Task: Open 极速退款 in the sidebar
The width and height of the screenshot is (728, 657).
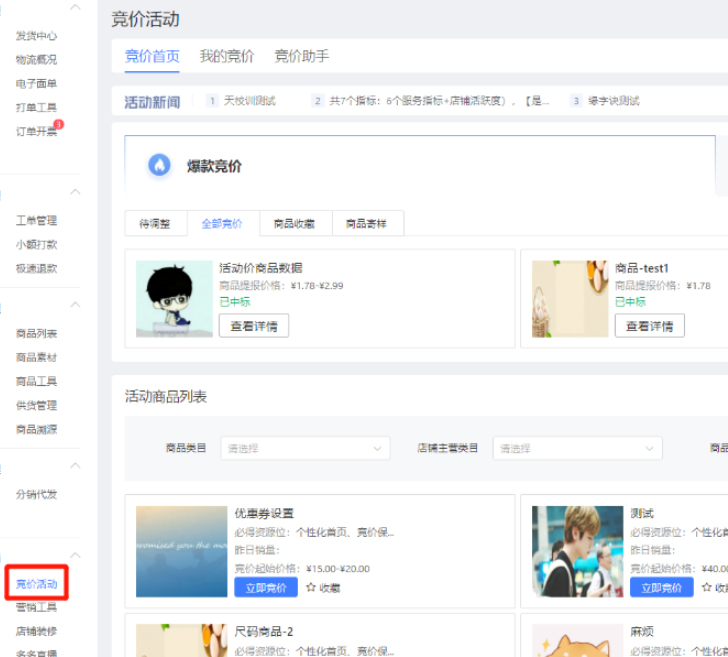Action: (37, 268)
